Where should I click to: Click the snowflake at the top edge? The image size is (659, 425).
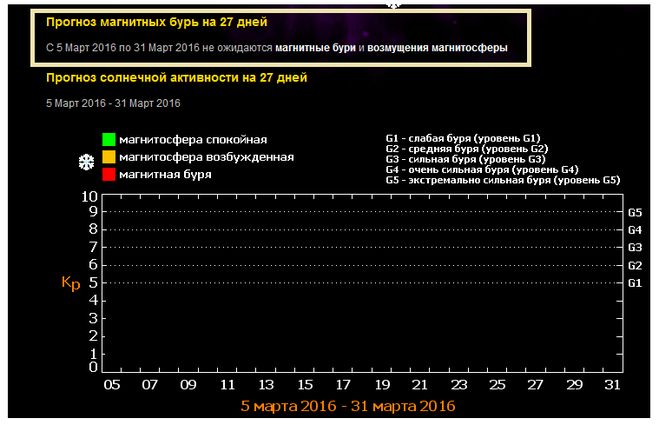coord(393,4)
